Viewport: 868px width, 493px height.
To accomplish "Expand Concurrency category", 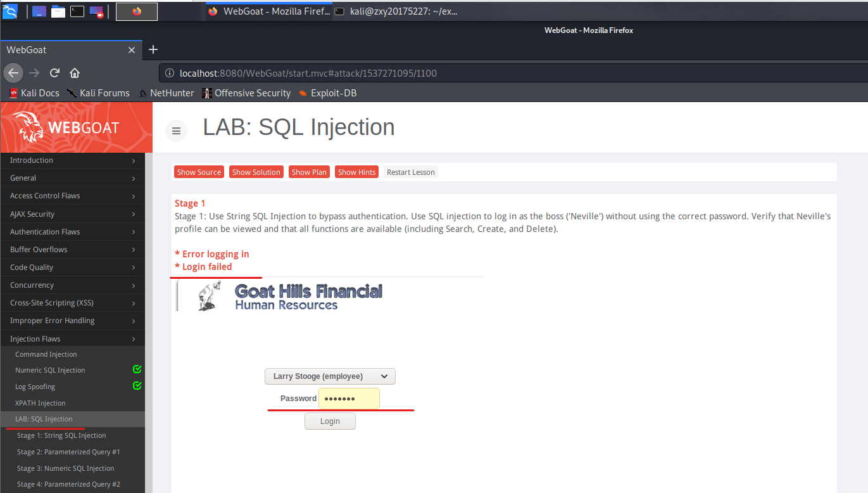I will point(72,285).
